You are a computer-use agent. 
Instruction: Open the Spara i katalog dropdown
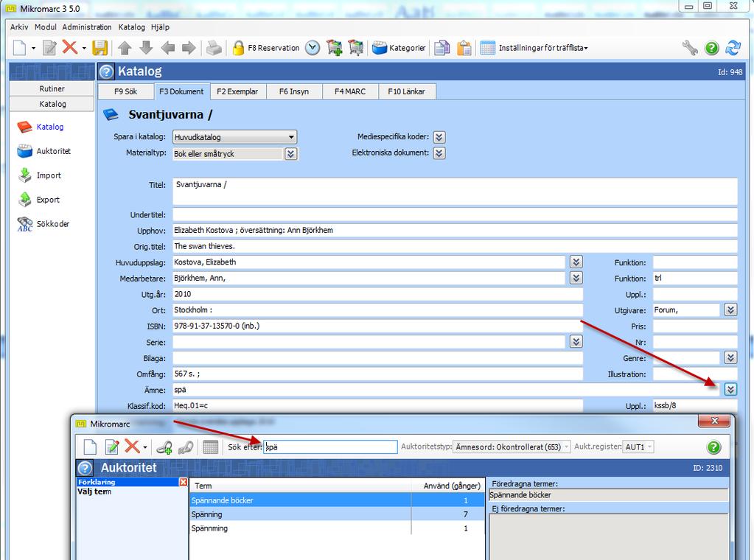pyautogui.click(x=234, y=137)
